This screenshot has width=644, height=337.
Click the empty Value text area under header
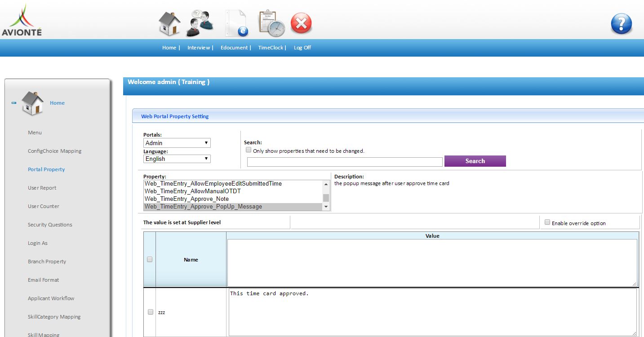coord(432,262)
